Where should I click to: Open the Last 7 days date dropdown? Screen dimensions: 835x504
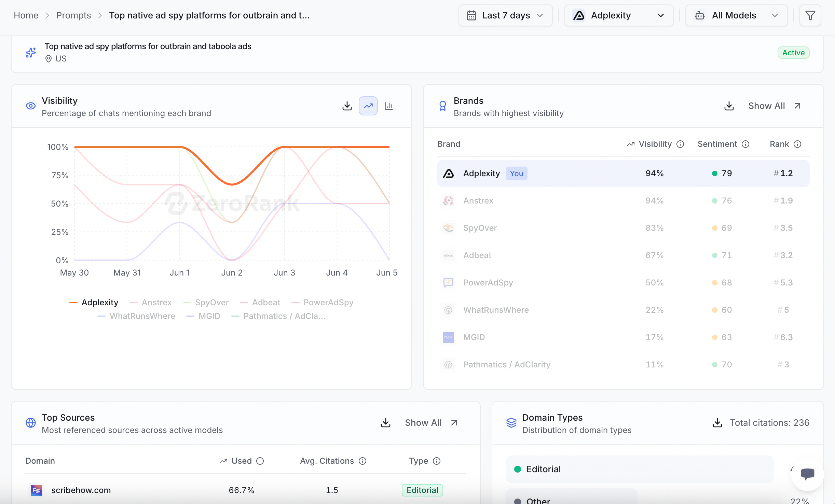[505, 15]
